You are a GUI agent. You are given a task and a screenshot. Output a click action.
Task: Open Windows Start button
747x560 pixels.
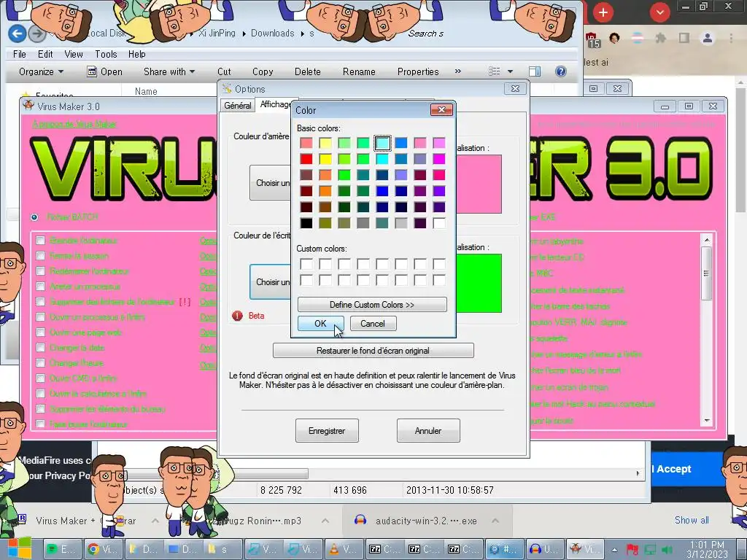click(x=18, y=548)
